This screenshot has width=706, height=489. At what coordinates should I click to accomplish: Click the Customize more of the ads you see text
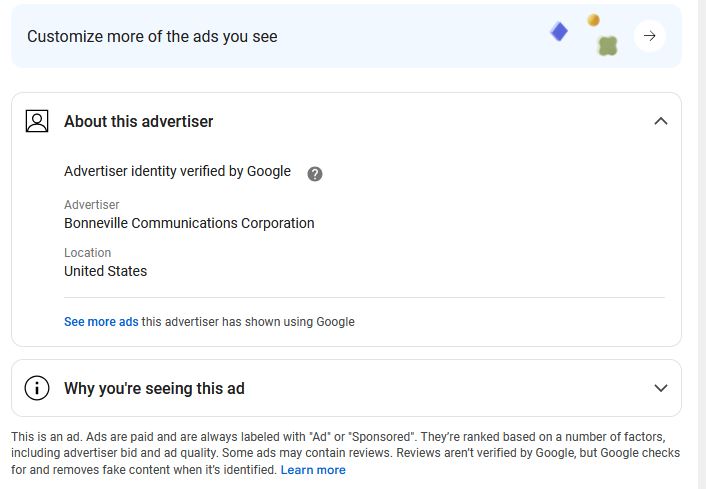click(152, 36)
